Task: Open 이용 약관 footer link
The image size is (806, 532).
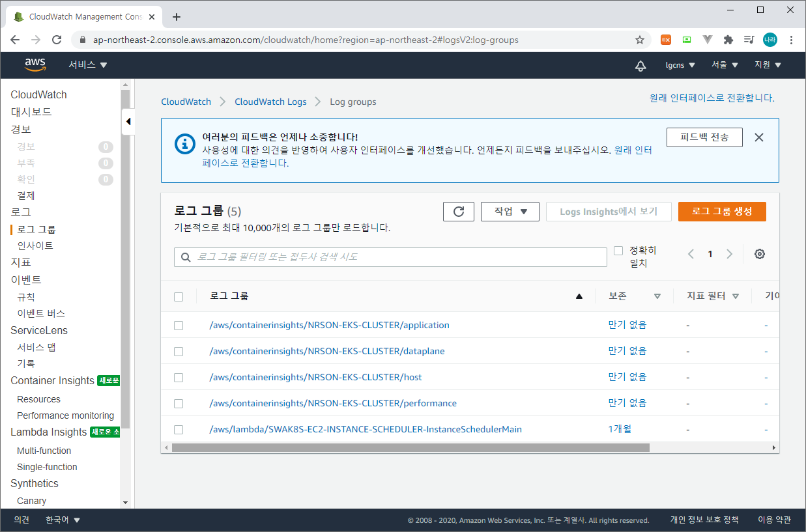Action: pyautogui.click(x=774, y=520)
